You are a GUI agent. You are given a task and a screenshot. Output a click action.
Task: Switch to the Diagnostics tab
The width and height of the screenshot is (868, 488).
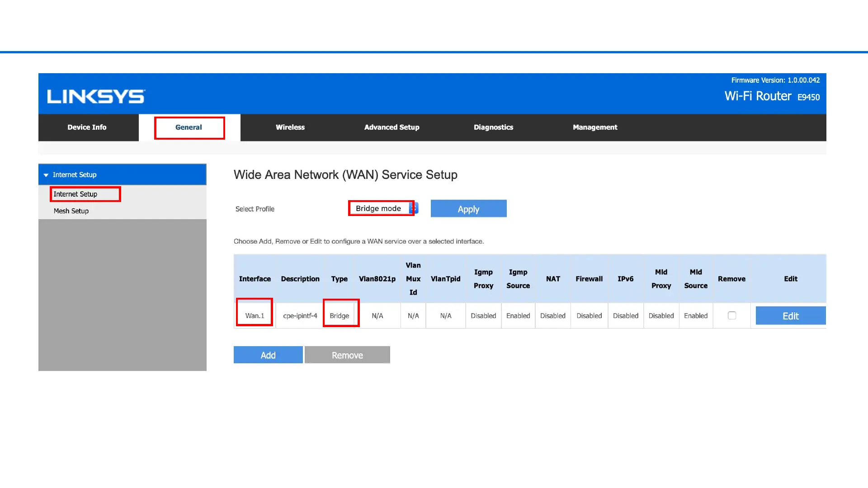click(493, 127)
